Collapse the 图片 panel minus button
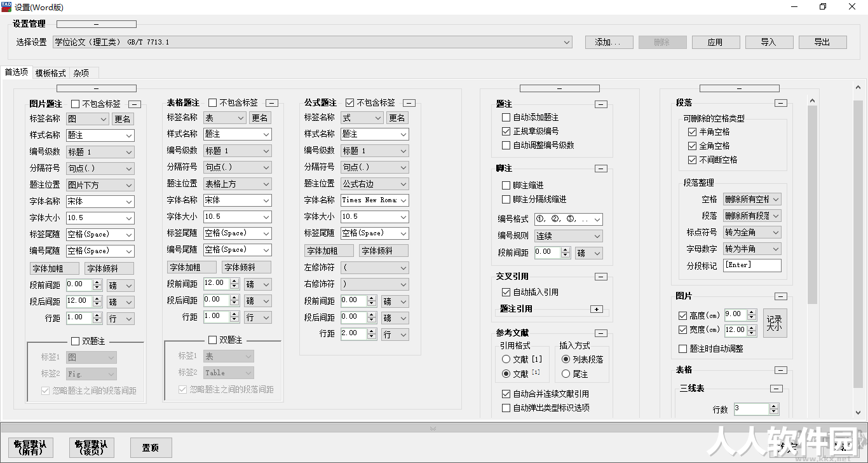Screen dimensions: 868x463 781,296
